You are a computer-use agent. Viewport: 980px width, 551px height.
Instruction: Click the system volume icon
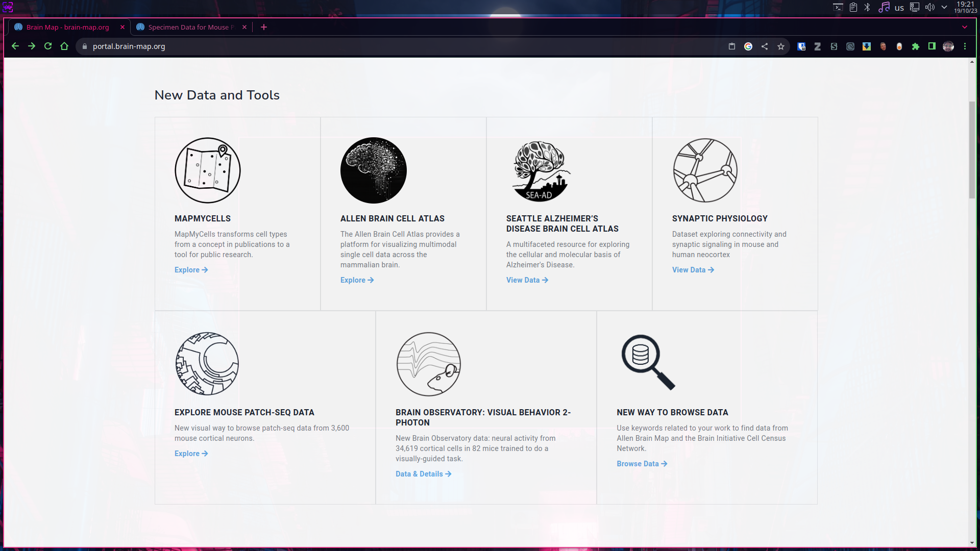tap(929, 7)
